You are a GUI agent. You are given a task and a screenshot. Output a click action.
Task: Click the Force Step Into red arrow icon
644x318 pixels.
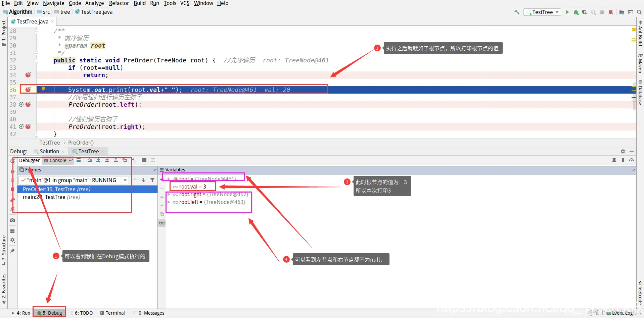point(107,160)
